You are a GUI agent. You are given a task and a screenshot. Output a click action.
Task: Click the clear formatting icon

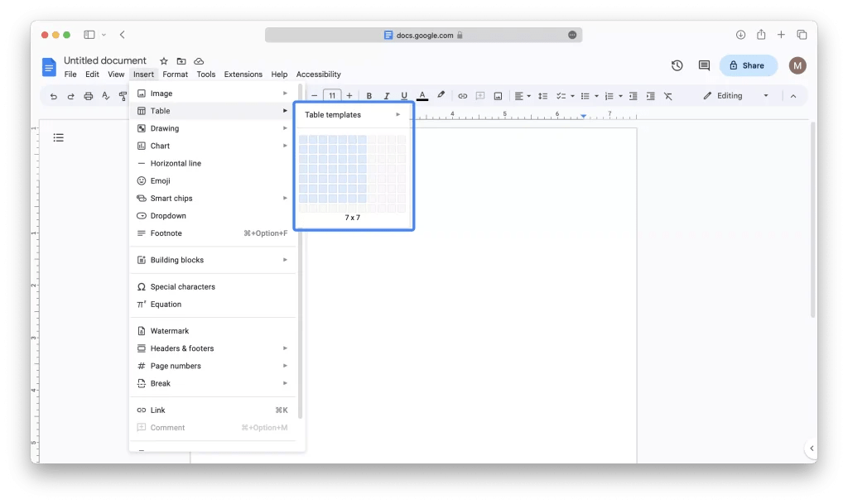tap(668, 96)
